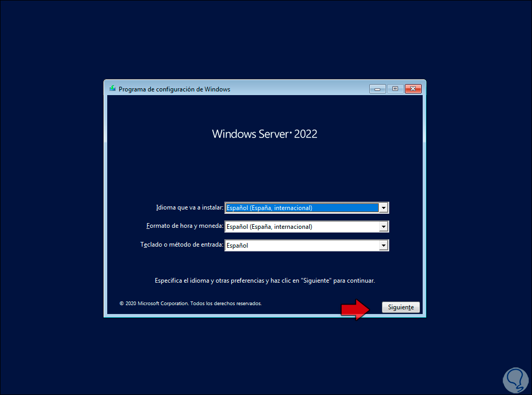Viewport: 532px width, 395px height.
Task: Click the 'Formato de hora y moneda:' label
Action: click(x=185, y=226)
